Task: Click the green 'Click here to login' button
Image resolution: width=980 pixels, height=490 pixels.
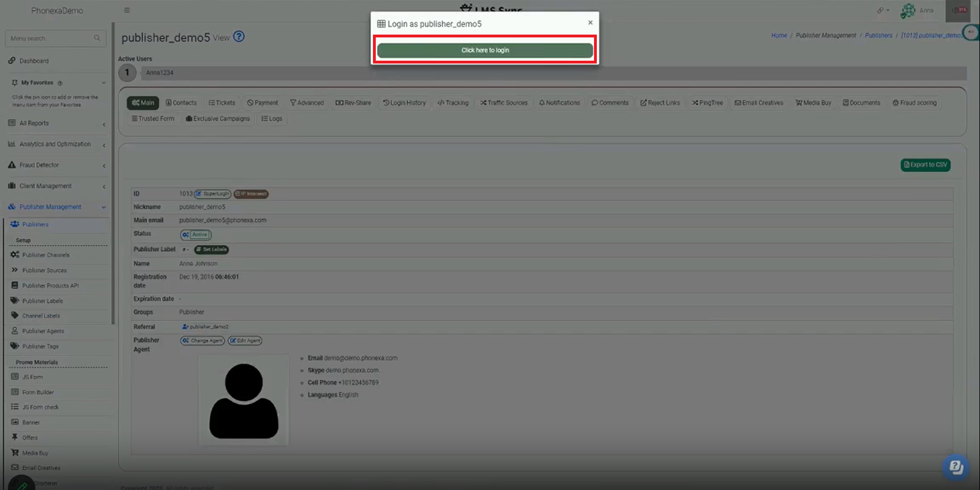Action: click(x=485, y=50)
